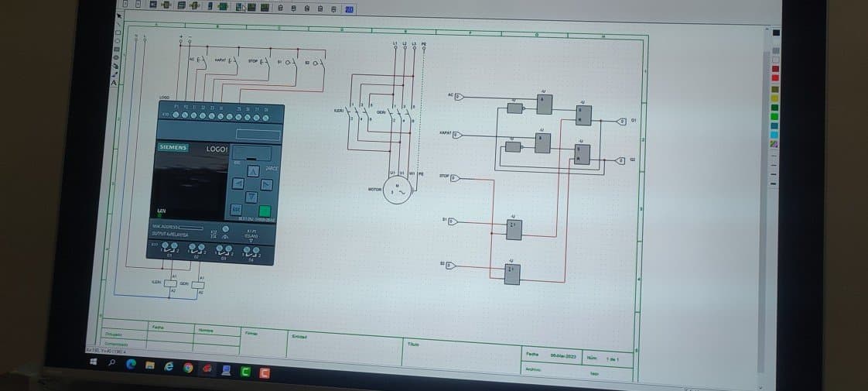Screen dimensions: 868x391
Task: Select the GERİ coil below the LOGO module
Action: click(x=197, y=285)
